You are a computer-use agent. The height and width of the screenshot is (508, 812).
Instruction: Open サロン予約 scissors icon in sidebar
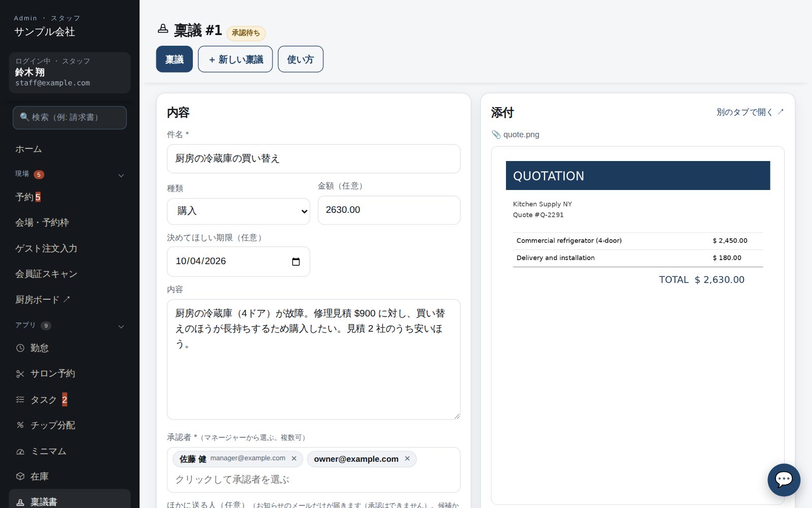pos(20,374)
